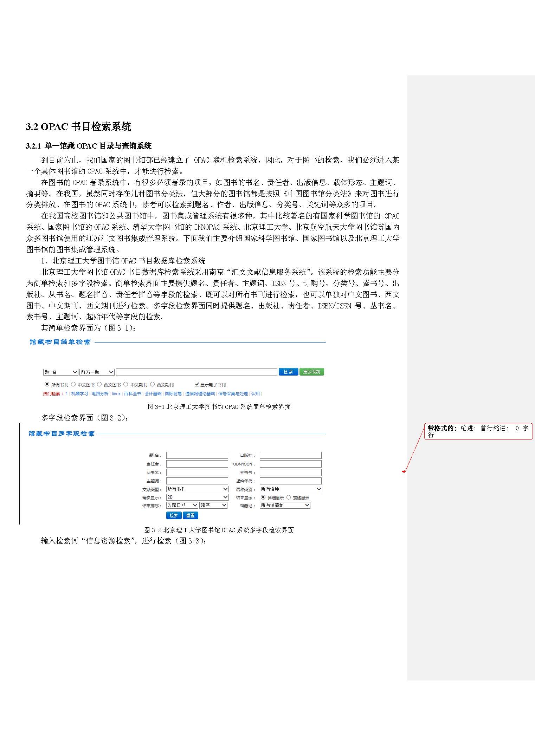The width and height of the screenshot is (535, 756).
Task: Select the 表格显示 radio button
Action: pyautogui.click(x=289, y=497)
